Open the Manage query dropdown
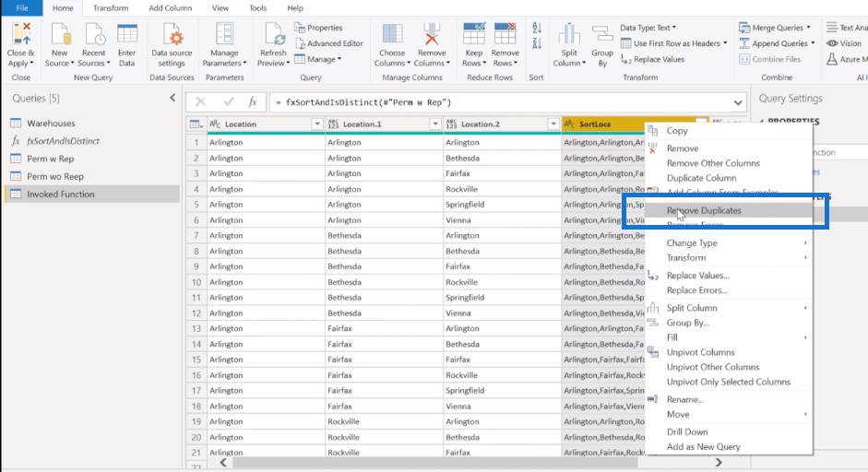The height and width of the screenshot is (472, 868). pyautogui.click(x=317, y=59)
